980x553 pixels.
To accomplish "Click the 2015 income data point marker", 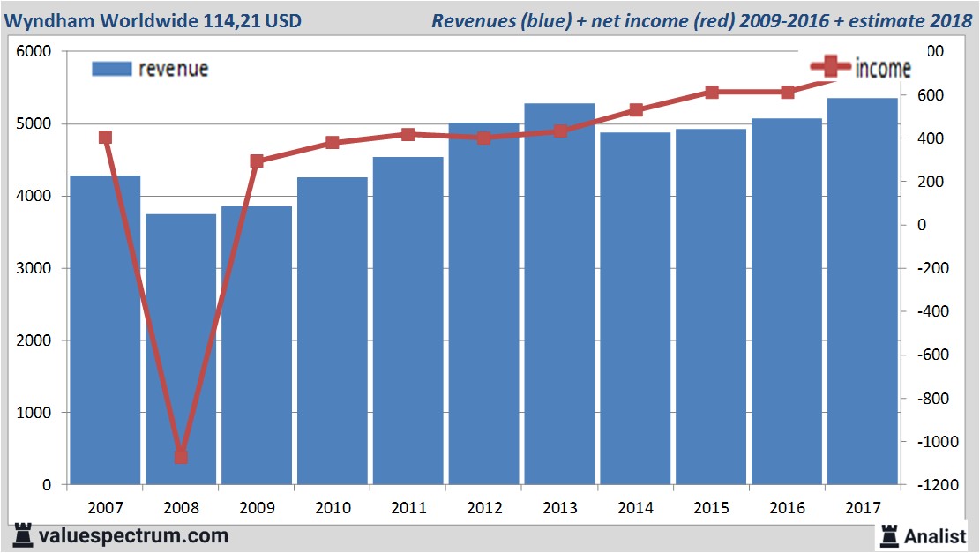I will (x=711, y=93).
